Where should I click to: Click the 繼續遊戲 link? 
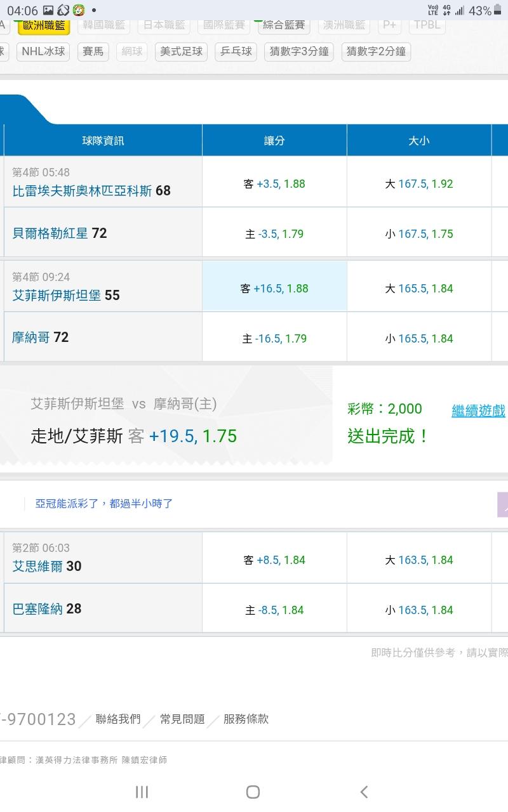coord(478,410)
